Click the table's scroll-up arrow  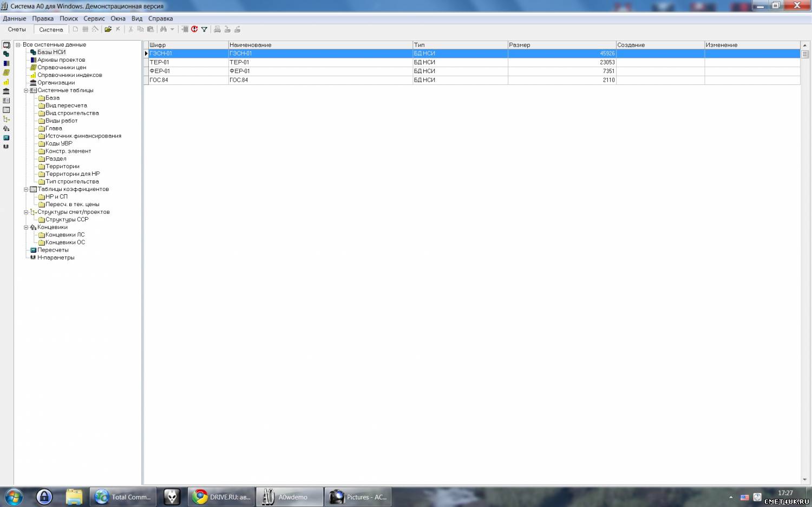pyautogui.click(x=805, y=45)
